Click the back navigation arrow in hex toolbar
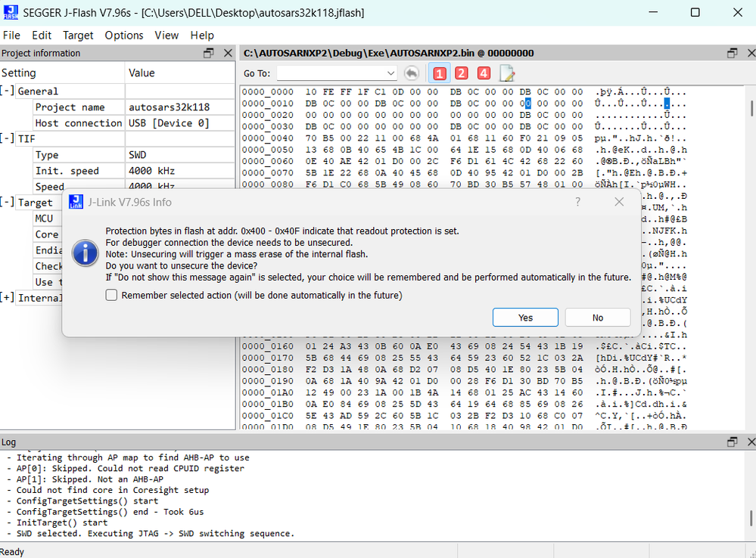Screen dimensions: 756x558 pos(411,73)
